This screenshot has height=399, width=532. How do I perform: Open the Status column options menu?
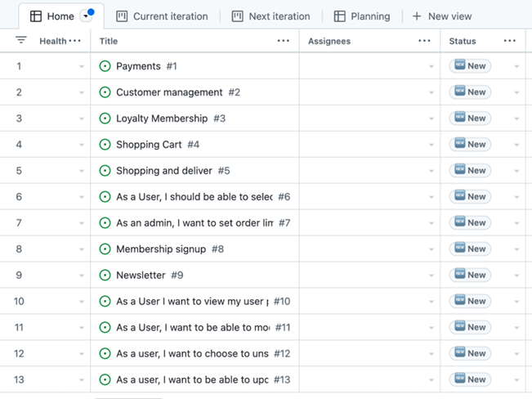[510, 41]
